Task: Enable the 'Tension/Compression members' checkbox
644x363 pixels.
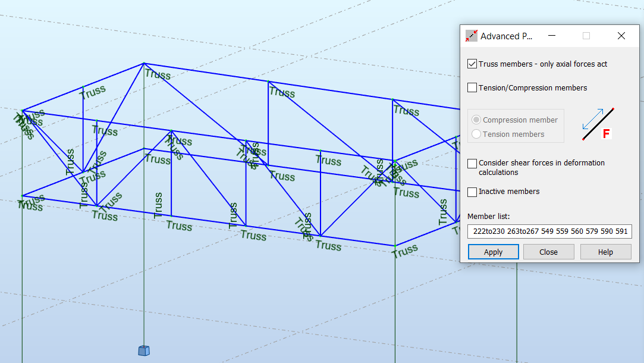Action: [473, 87]
